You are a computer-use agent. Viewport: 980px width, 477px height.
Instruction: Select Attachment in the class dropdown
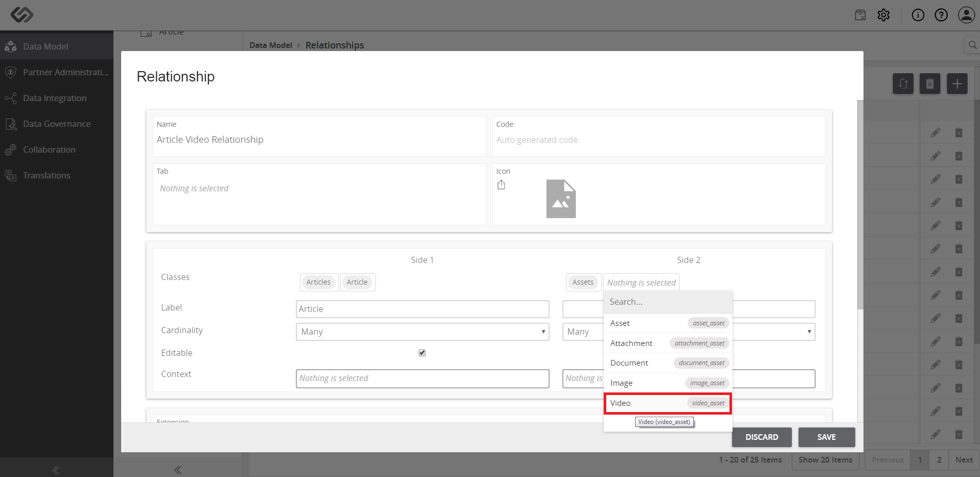[668, 343]
